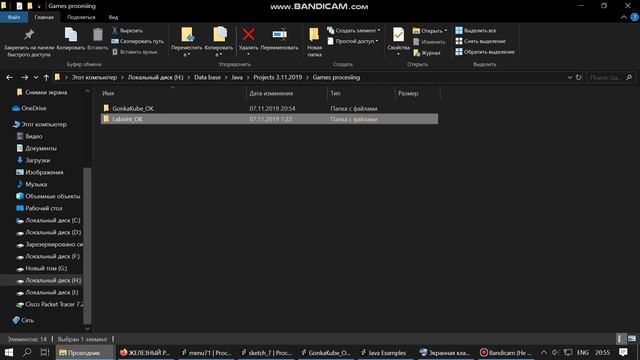Switch to large icons view in status bar
Image resolution: width=640 pixels, height=360 pixels.
632,339
